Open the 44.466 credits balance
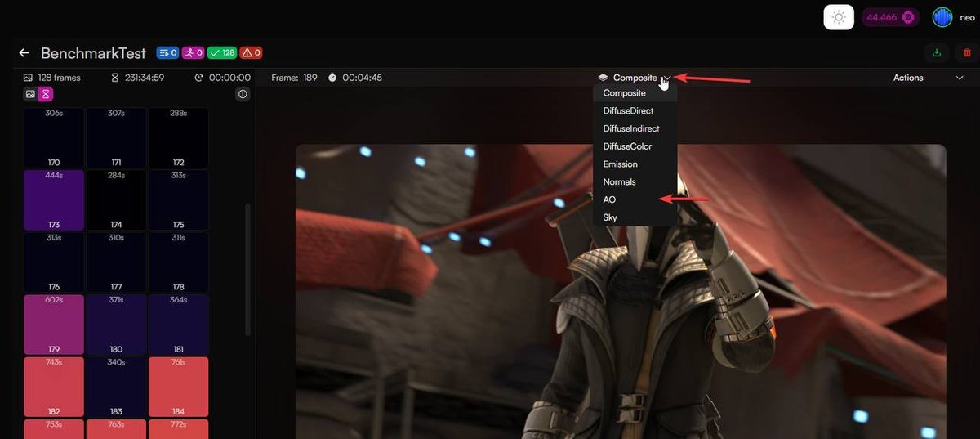 (892, 17)
